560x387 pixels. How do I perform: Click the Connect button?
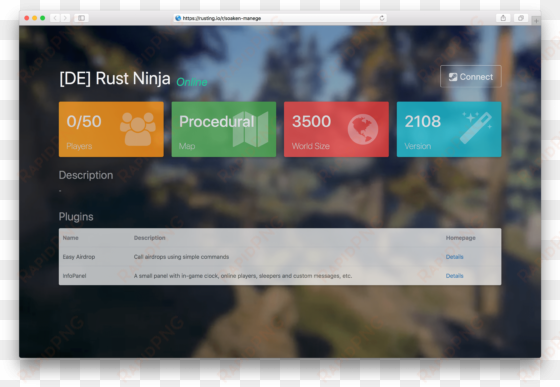471,76
